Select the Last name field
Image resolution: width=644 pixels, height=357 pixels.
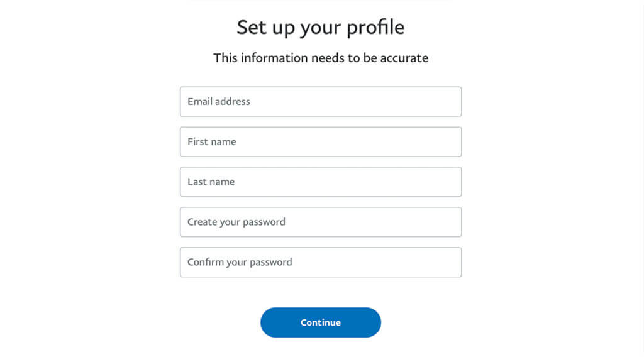(320, 182)
